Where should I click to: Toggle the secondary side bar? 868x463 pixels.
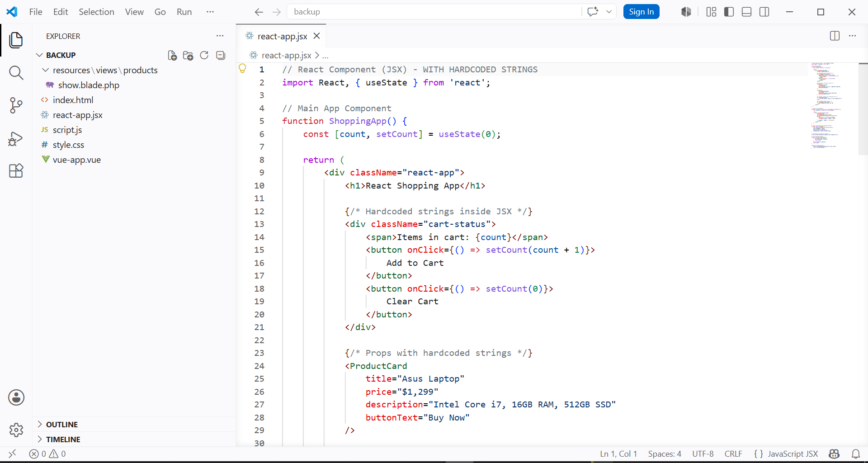(x=764, y=12)
